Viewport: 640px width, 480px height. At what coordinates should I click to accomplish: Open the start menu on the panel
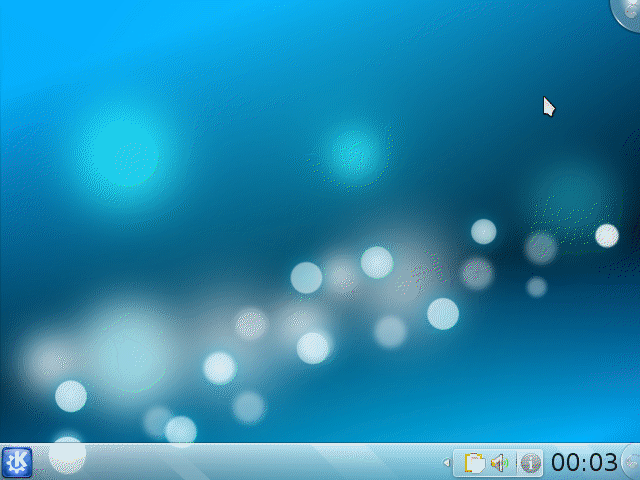click(x=17, y=462)
